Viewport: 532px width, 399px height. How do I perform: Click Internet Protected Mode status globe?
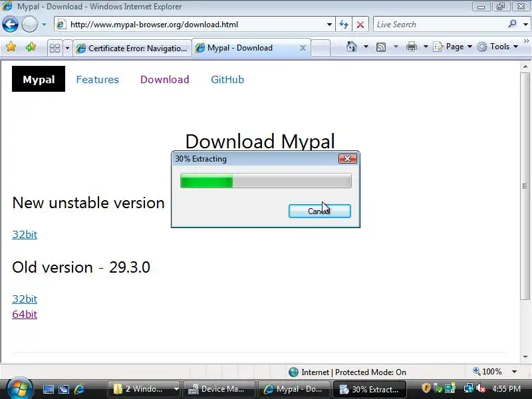tap(293, 372)
